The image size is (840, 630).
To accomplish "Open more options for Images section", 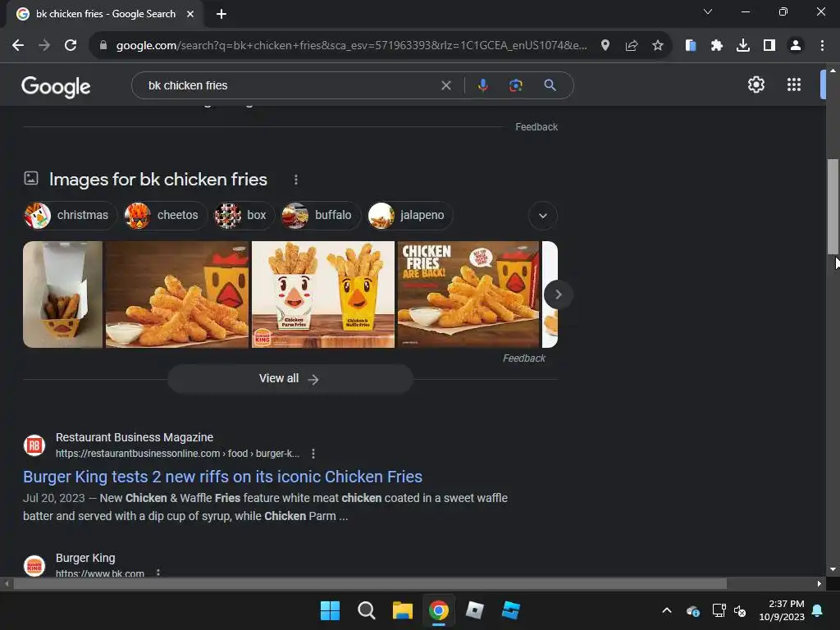I will pos(295,180).
